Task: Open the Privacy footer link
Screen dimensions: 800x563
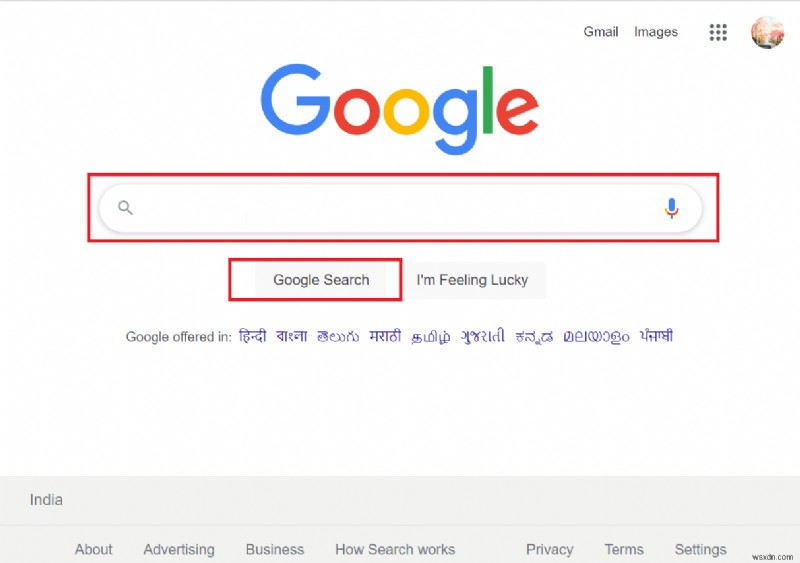Action: [x=550, y=549]
